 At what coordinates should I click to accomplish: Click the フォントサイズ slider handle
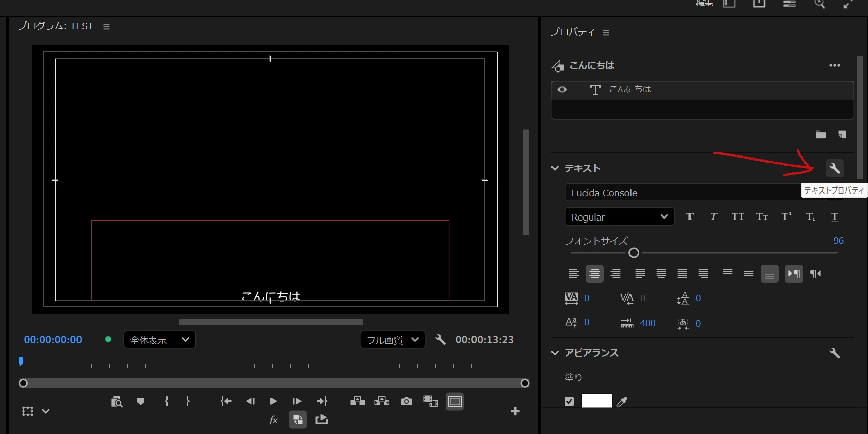[x=634, y=253]
